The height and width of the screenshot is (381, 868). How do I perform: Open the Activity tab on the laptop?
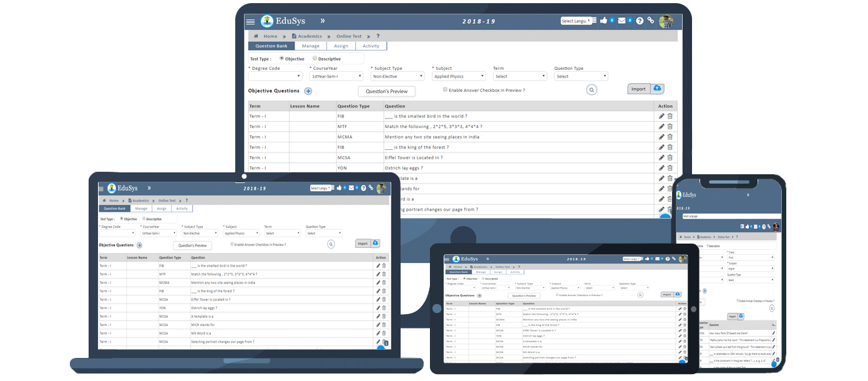(182, 209)
